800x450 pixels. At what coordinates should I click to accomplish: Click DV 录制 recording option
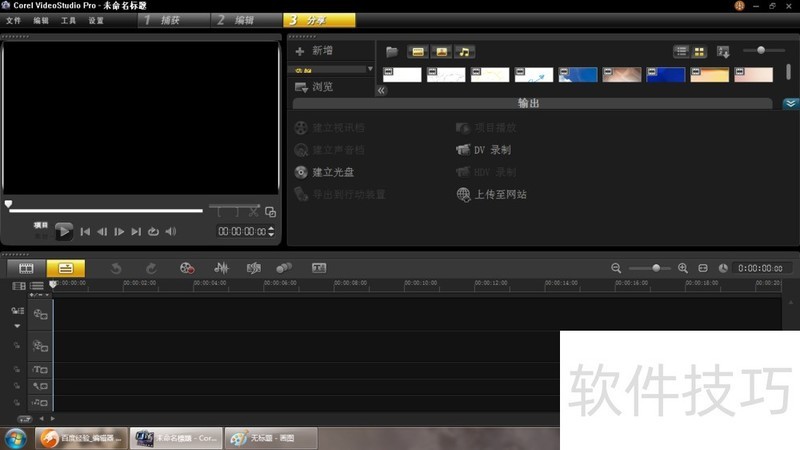click(x=483, y=149)
